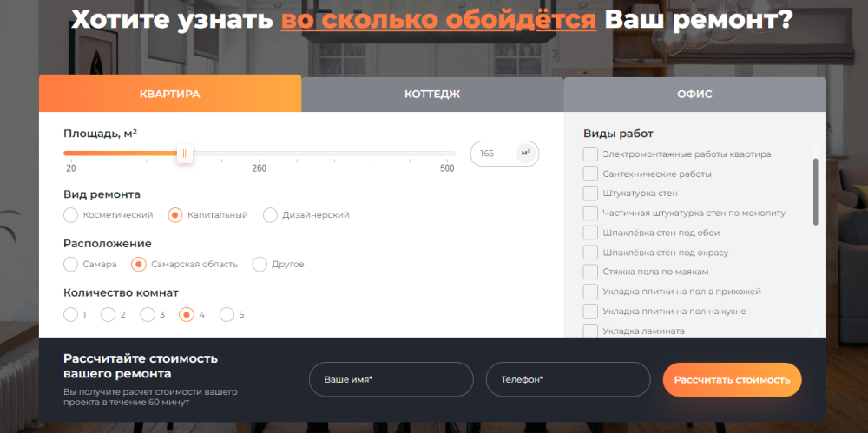This screenshot has width=868, height=433.
Task: Check Укладка ламината checkbox
Action: pyautogui.click(x=590, y=331)
